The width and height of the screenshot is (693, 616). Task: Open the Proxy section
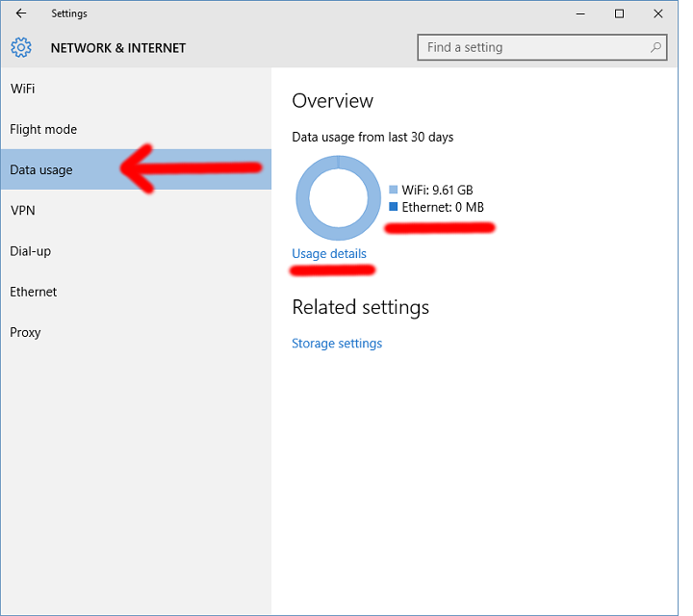(x=136, y=332)
